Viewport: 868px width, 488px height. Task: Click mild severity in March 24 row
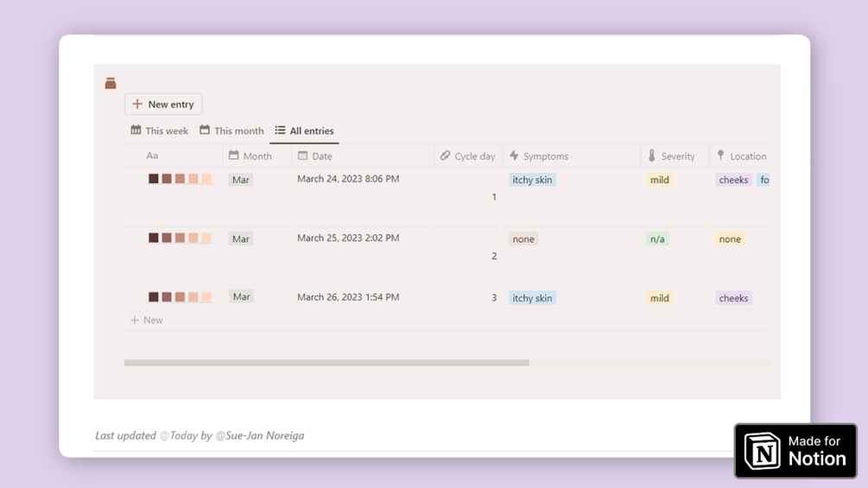[x=659, y=180]
